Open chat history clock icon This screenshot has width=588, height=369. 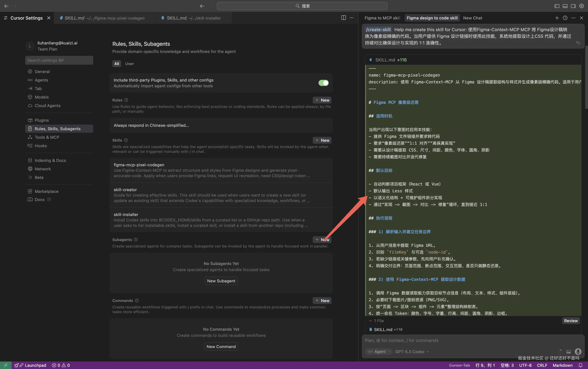pos(565,18)
